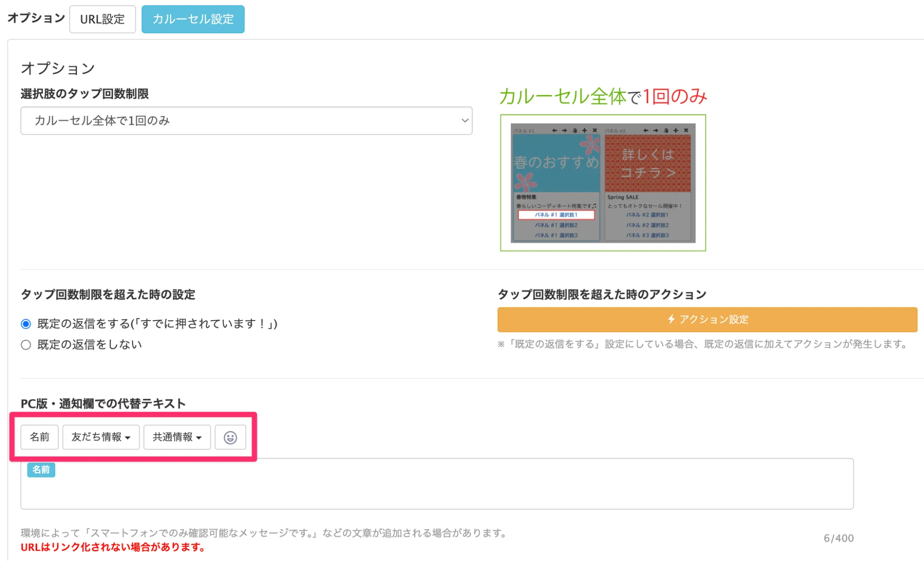
Task: Click panel #1 copy icon in preview
Action: (x=575, y=130)
